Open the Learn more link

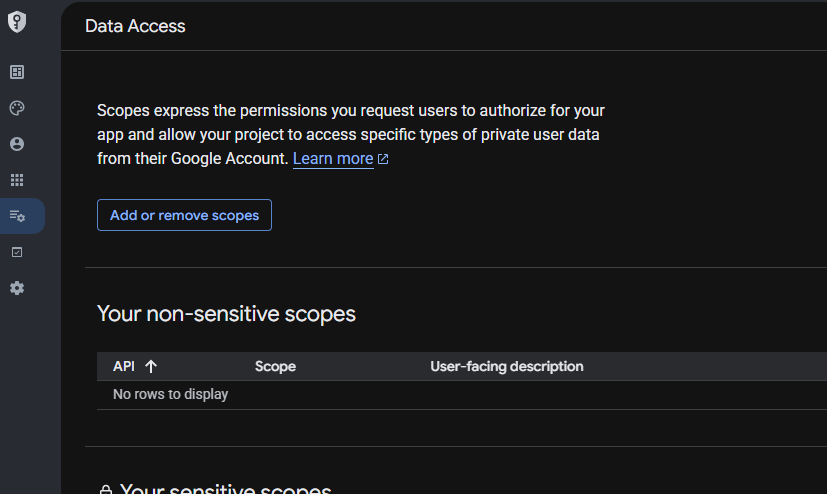[333, 159]
